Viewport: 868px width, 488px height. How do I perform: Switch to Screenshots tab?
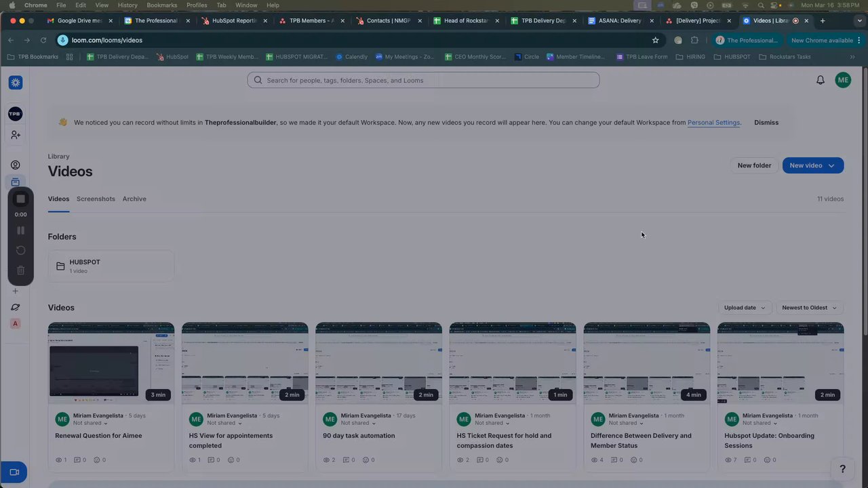(96, 199)
